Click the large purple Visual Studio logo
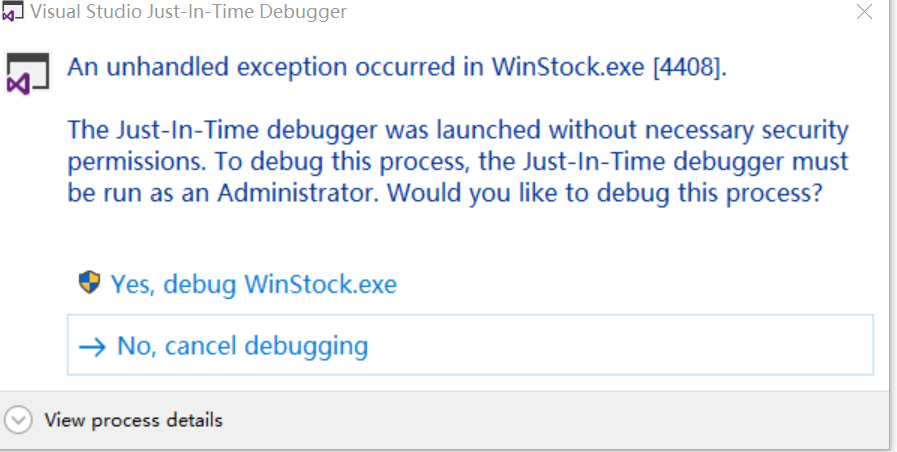The height and width of the screenshot is (452, 897). point(22,75)
